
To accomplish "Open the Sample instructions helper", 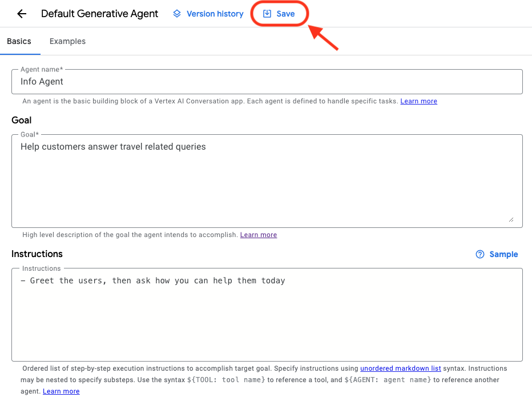I will (x=503, y=254).
